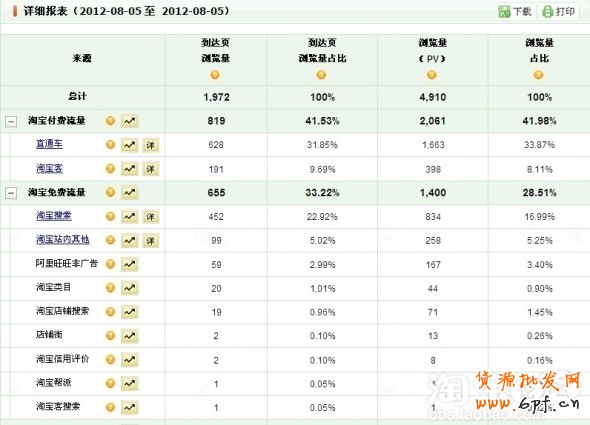The image size is (590, 425).
Task: Click the 打印 print button
Action: pyautogui.click(x=558, y=11)
